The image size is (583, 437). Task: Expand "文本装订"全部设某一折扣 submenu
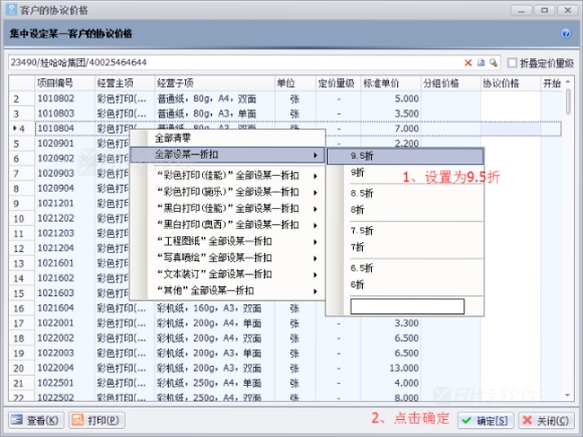click(227, 274)
